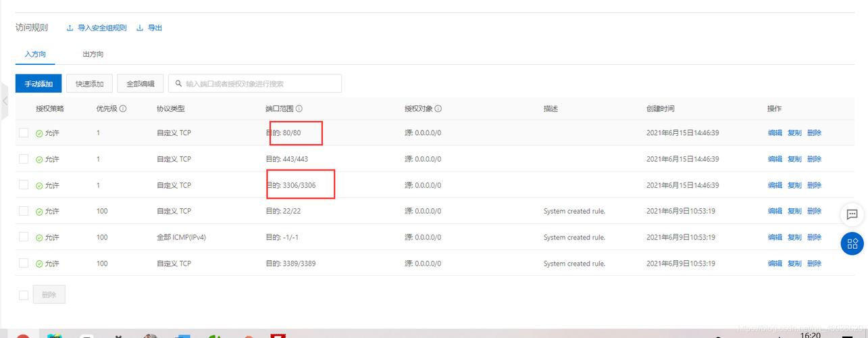Click the green allow icon in 443/443 row
This screenshot has height=338, width=868.
[x=39, y=160]
